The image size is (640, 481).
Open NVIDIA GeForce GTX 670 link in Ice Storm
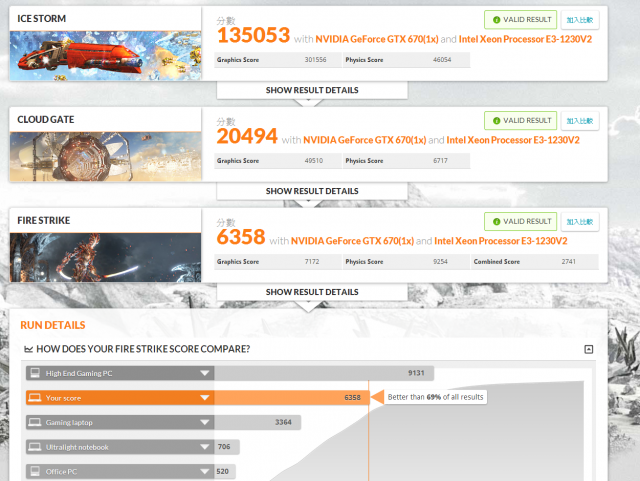click(377, 39)
